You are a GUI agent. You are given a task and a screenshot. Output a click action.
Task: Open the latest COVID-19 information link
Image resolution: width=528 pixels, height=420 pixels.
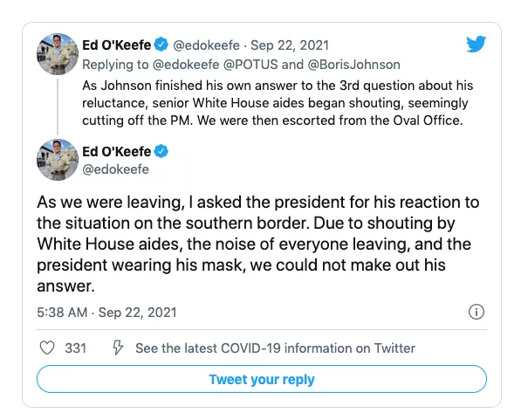(275, 348)
